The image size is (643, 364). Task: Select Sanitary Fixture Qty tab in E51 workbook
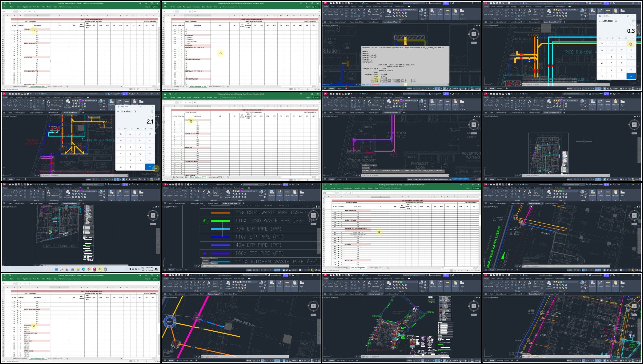[340, 267]
